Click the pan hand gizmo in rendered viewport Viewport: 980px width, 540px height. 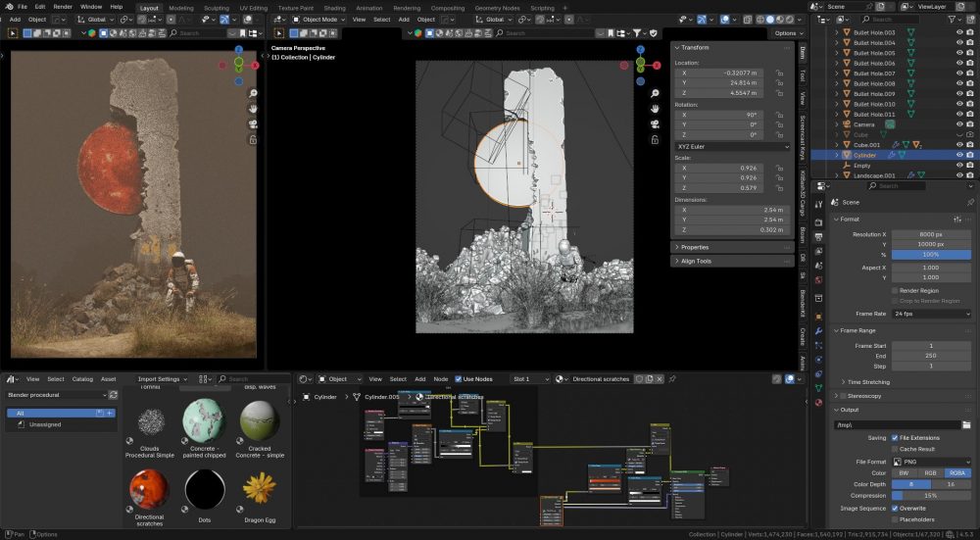tap(253, 109)
